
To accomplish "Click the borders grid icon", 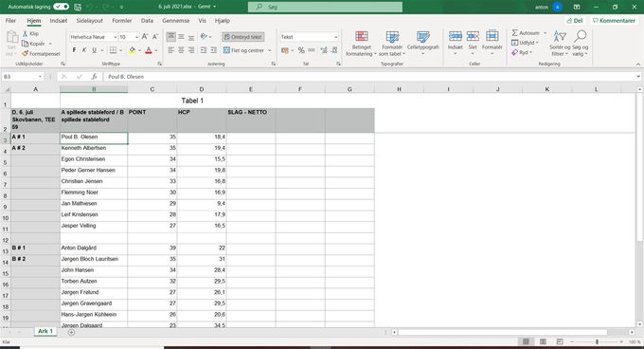I will point(113,50).
